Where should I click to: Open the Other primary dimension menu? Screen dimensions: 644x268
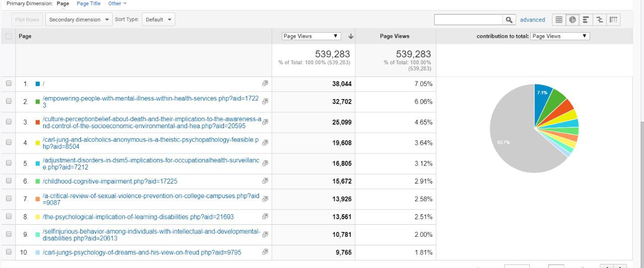coord(117,4)
